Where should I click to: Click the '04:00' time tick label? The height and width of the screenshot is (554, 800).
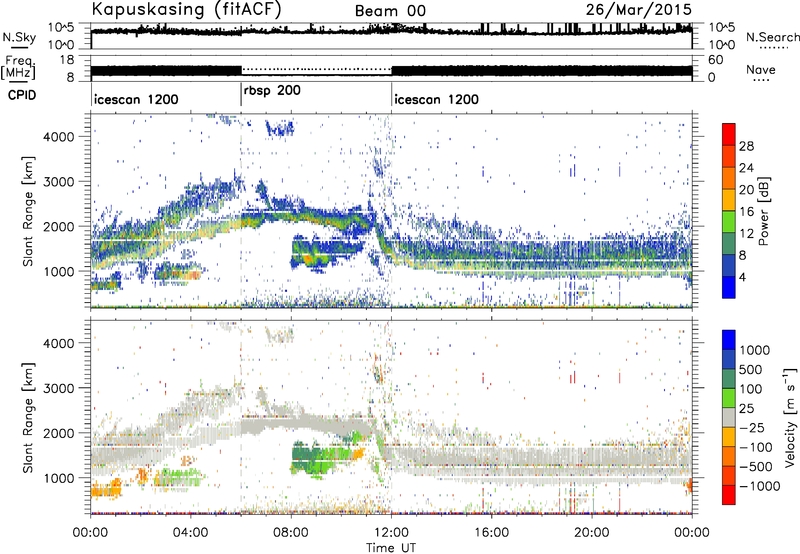tap(190, 533)
